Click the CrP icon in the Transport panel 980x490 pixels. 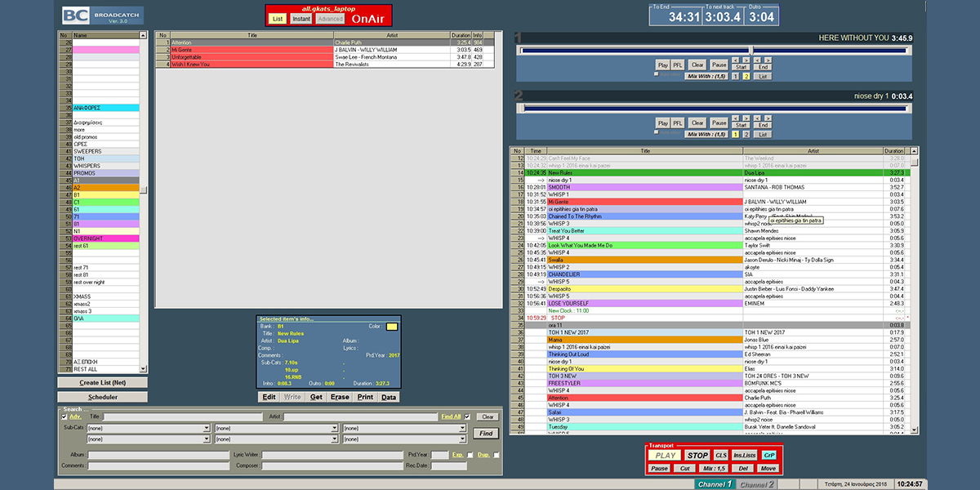click(770, 455)
